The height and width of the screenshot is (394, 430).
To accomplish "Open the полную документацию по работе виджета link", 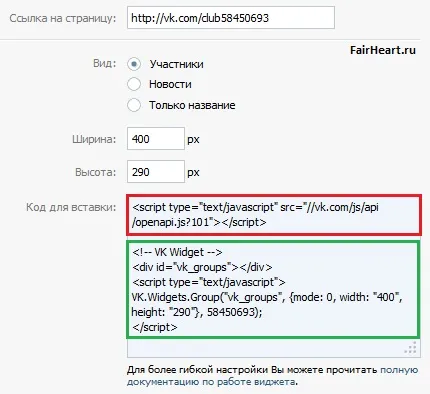I will 272,376.
